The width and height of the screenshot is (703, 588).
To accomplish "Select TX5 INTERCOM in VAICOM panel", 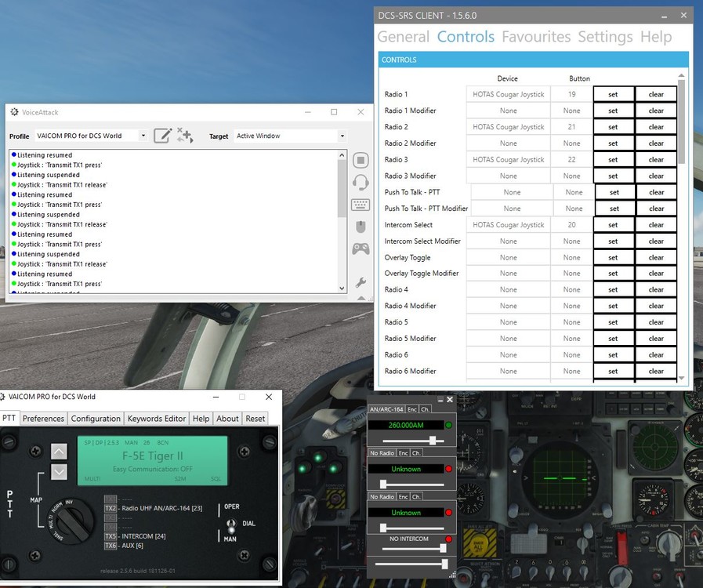I will (x=136, y=536).
